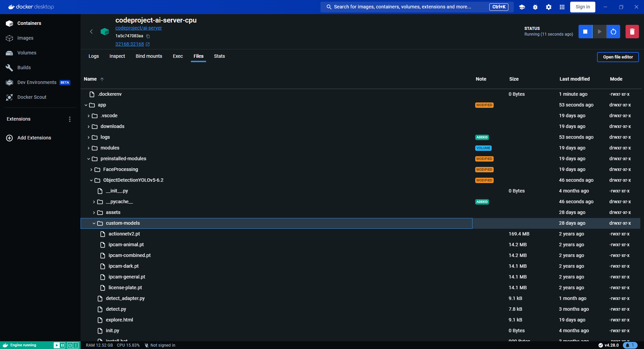
Task: Open the Exec tab
Action: 178,56
